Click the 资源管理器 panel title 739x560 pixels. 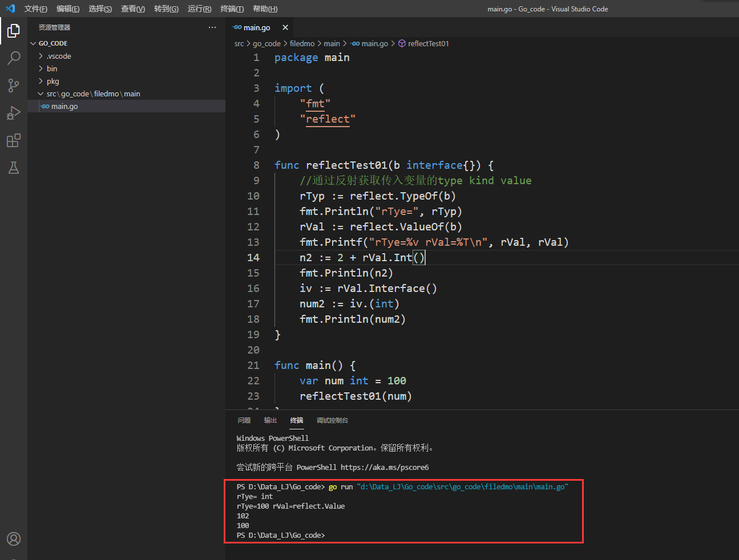pos(54,27)
